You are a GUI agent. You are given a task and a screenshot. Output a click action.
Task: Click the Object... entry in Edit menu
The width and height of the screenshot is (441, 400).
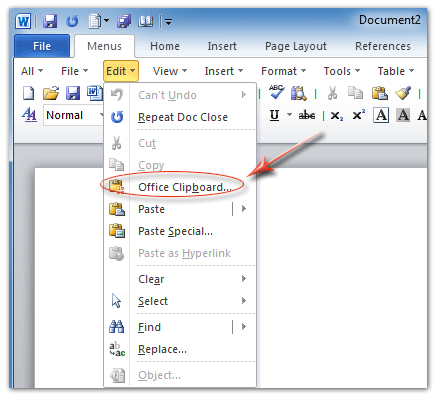click(180, 375)
